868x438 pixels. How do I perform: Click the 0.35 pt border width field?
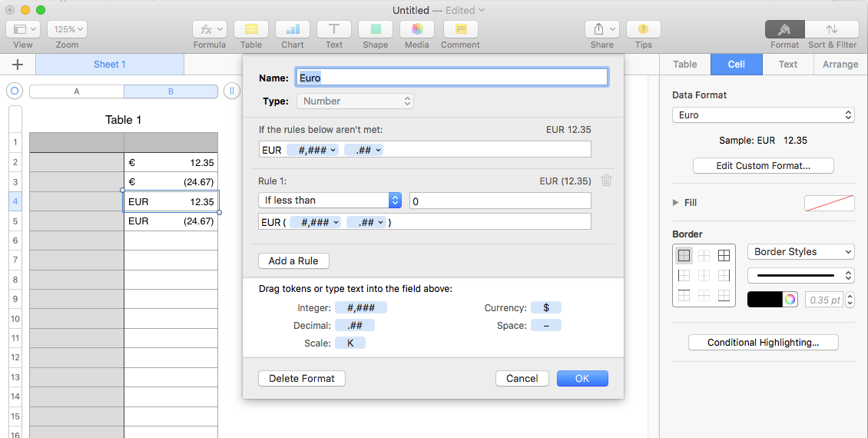[x=824, y=300]
